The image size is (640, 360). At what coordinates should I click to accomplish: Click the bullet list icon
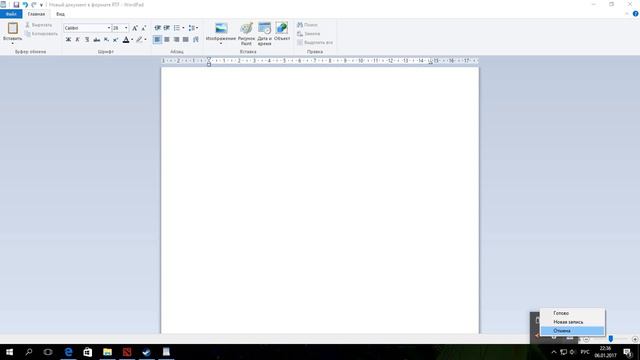pyautogui.click(x=177, y=28)
